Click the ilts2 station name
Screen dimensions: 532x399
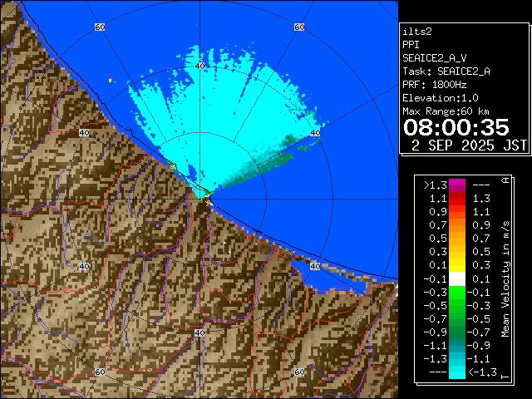[x=417, y=31]
